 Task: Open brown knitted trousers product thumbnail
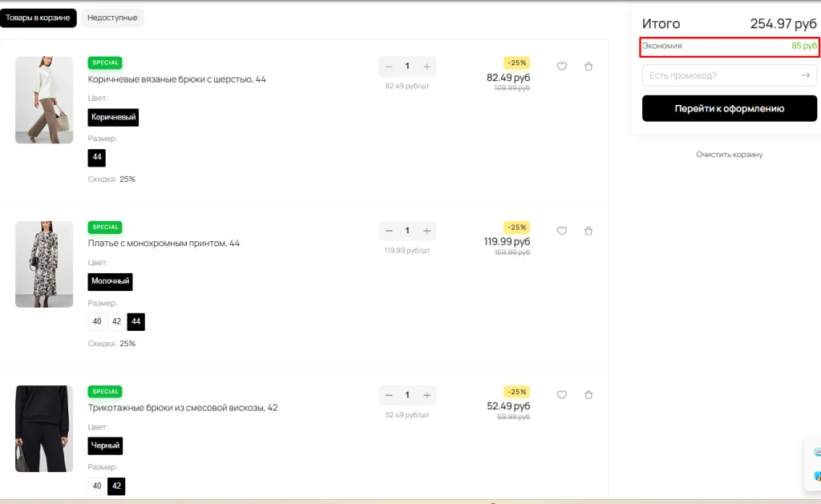pyautogui.click(x=44, y=100)
